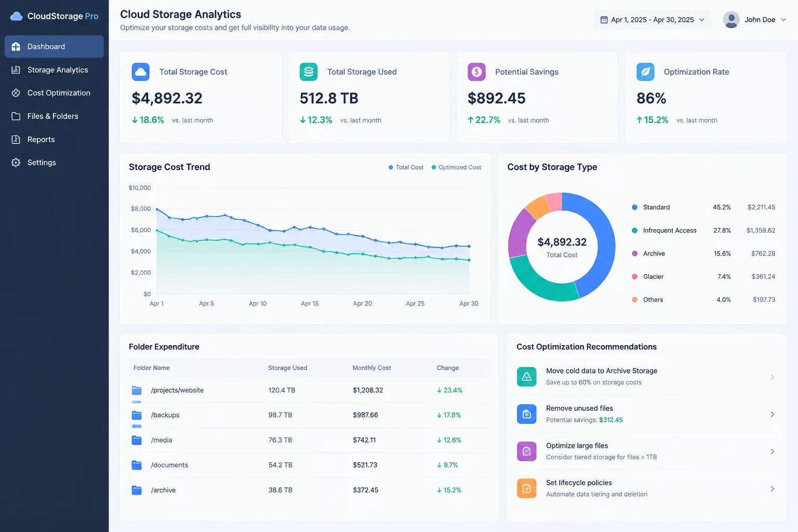Viewport: 798px width, 532px height.
Task: Select the /backups folder name
Action: (165, 415)
